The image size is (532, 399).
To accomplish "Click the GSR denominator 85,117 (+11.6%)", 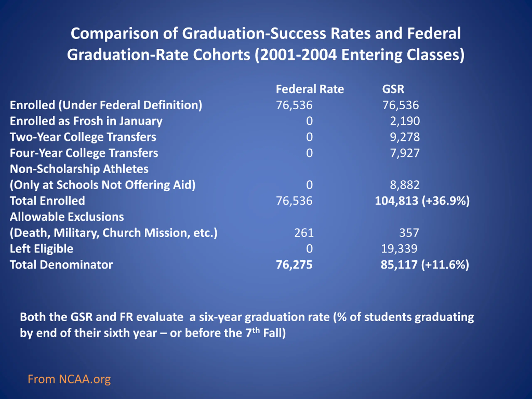I will point(425,265).
